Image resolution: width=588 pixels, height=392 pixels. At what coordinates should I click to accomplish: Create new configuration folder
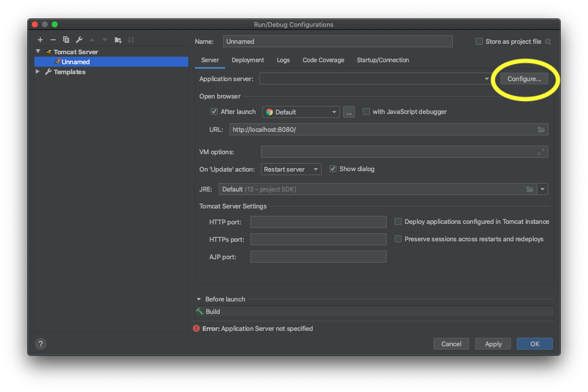pos(118,40)
